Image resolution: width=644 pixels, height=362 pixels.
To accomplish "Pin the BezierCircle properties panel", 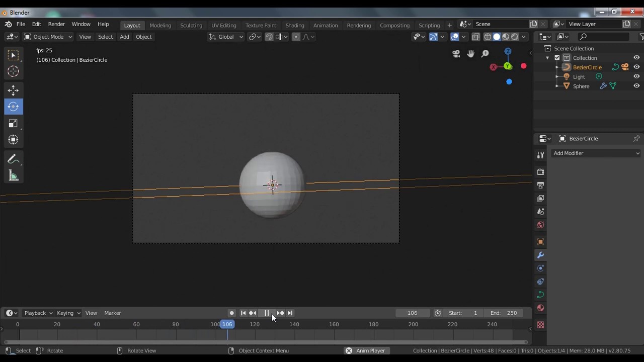I will click(x=636, y=138).
